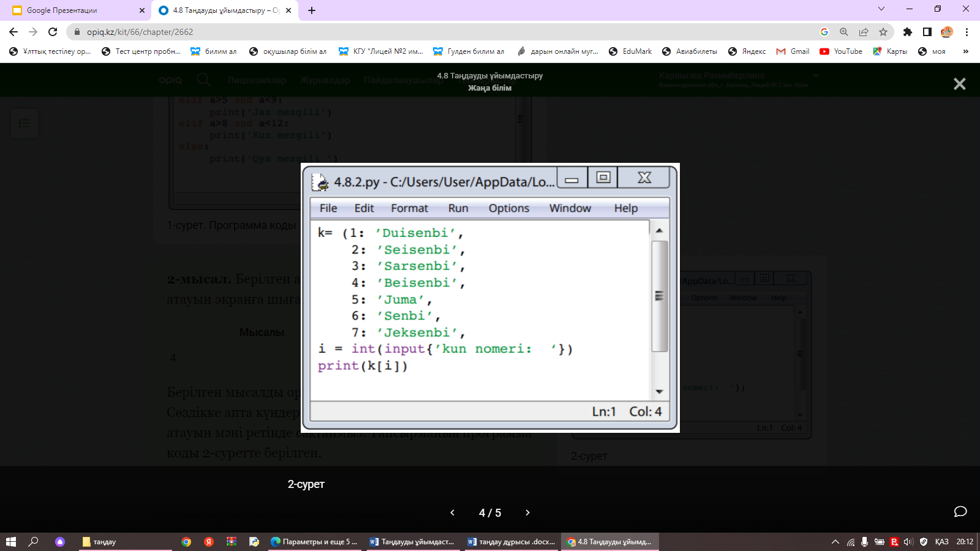Open the Gmail bookmark
The width and height of the screenshot is (980, 551).
coord(793,51)
